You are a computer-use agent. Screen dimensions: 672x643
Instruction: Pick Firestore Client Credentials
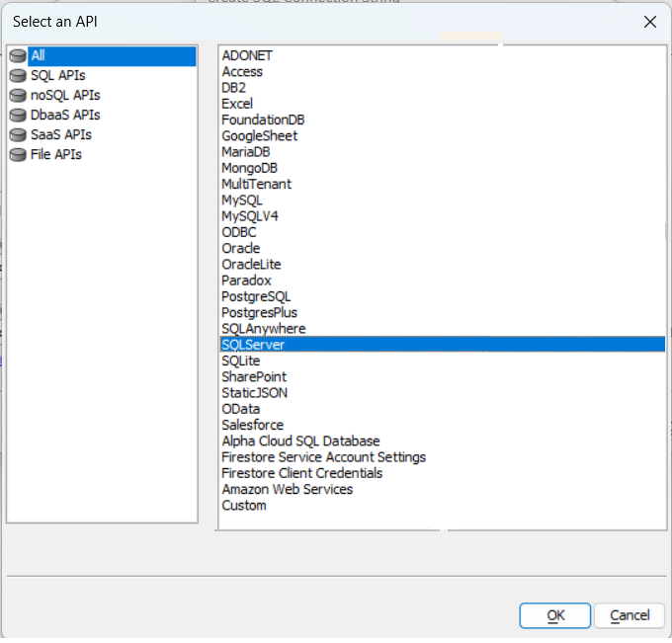[x=301, y=473]
